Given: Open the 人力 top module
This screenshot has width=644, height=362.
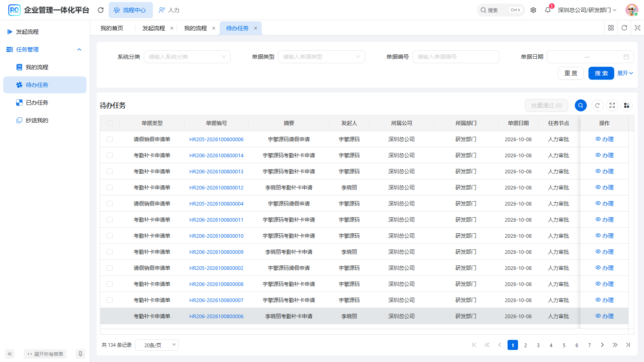Looking at the screenshot, I should point(169,10).
